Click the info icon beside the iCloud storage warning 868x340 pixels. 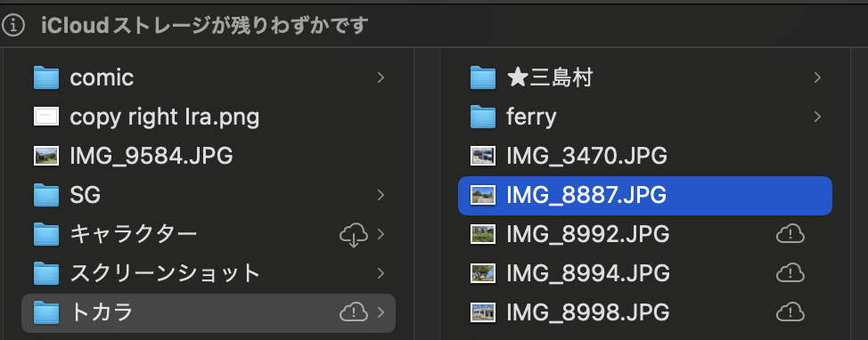point(13,26)
